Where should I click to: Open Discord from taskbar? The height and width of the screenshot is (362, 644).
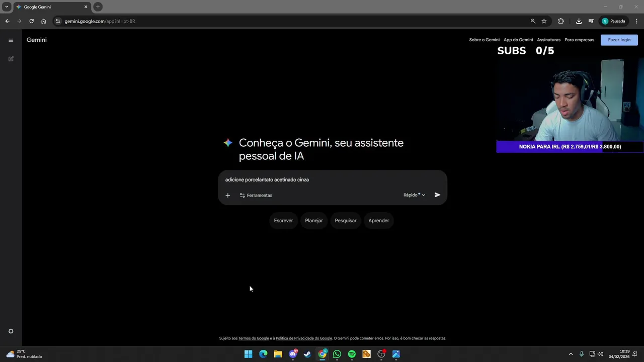click(x=293, y=354)
